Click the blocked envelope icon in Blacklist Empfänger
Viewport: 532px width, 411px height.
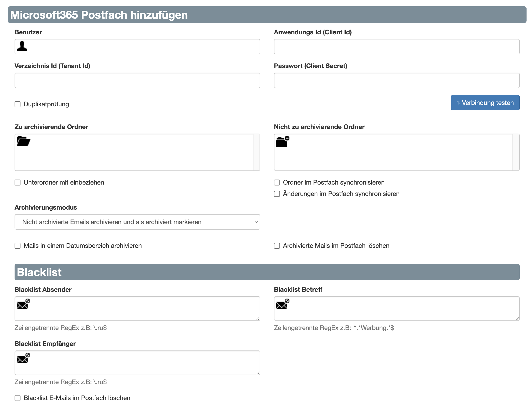(x=23, y=358)
